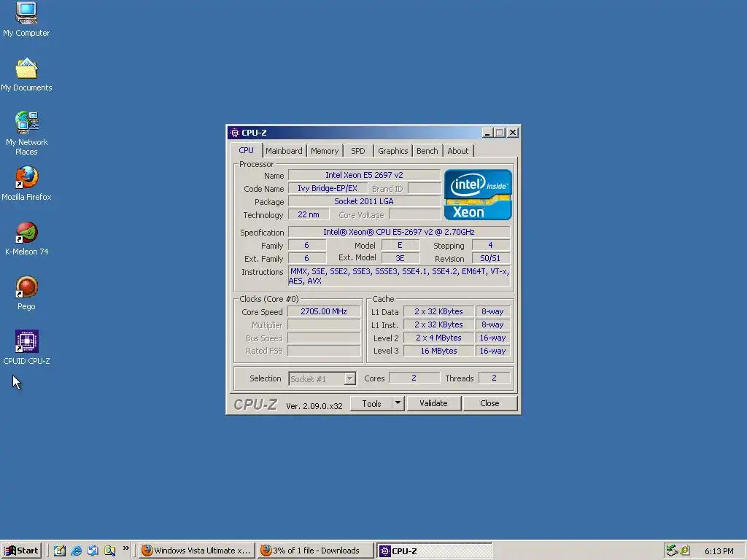Click the empty Multiplier field
The width and height of the screenshot is (747, 560).
pos(324,324)
